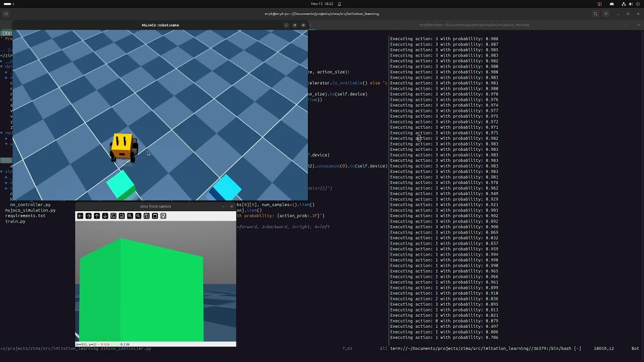644x362 pixels.
Task: Click the down arrow pan button in camera toolbar
Action: pyautogui.click(x=105, y=216)
